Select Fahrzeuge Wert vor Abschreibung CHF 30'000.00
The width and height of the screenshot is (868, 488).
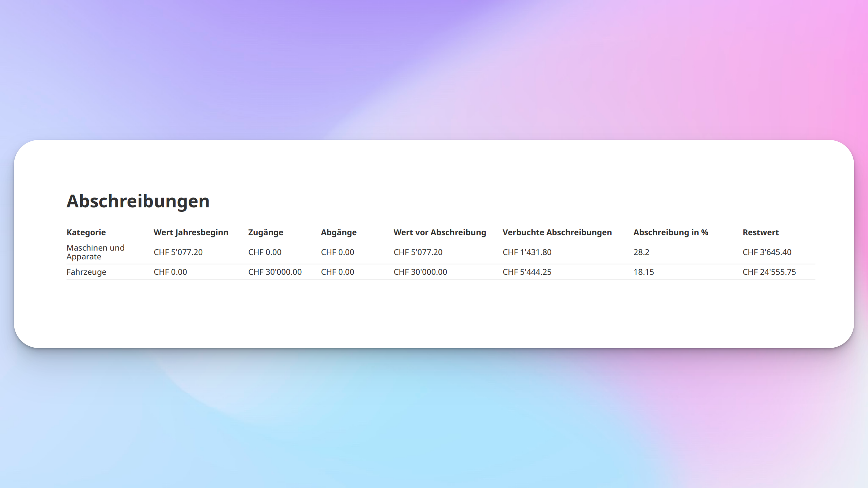420,272
